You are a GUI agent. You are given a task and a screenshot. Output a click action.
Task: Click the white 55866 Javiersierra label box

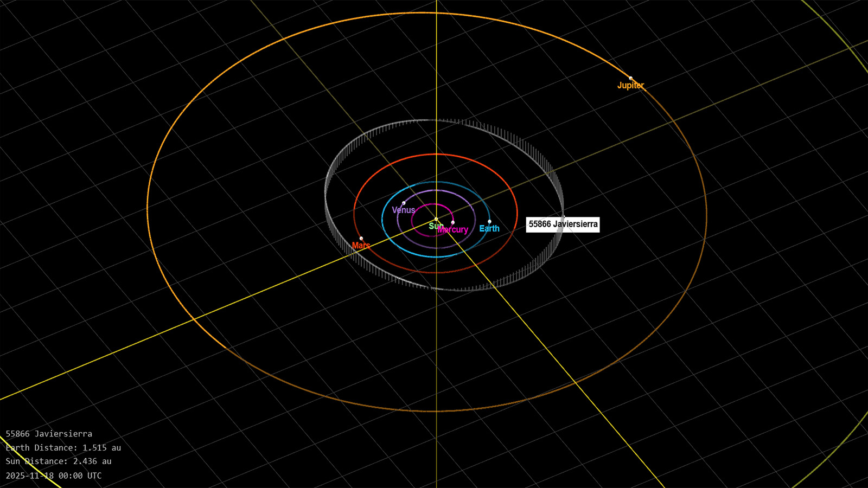point(563,224)
